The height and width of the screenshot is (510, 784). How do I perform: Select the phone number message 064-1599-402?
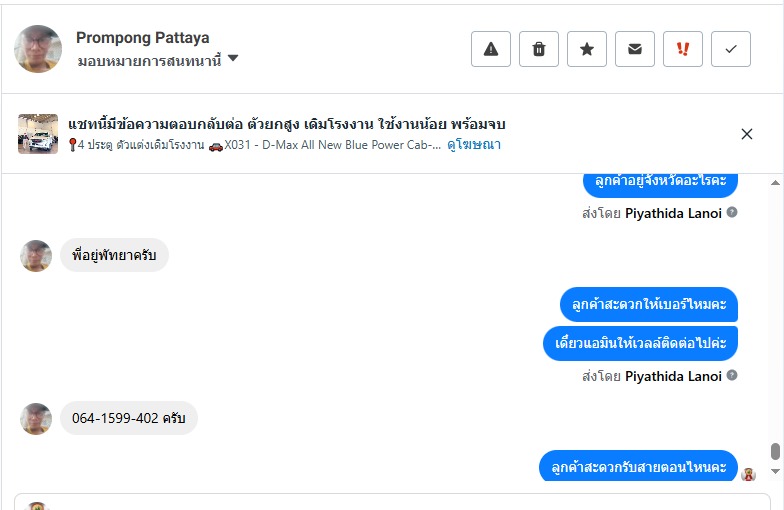(129, 418)
